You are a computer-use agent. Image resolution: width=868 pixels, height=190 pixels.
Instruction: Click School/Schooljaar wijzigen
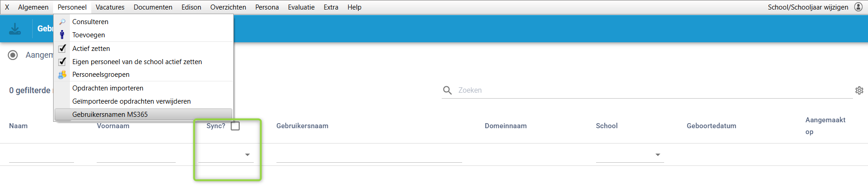808,7
